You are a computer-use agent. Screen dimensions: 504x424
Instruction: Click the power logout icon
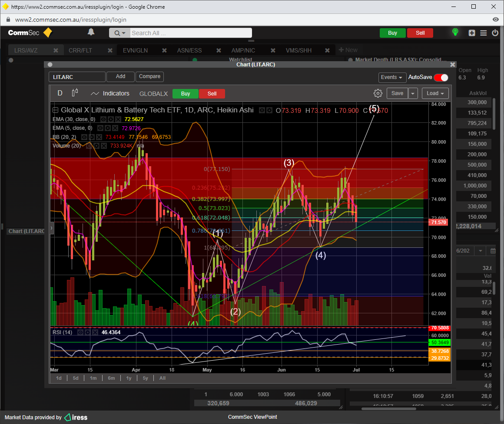click(495, 33)
